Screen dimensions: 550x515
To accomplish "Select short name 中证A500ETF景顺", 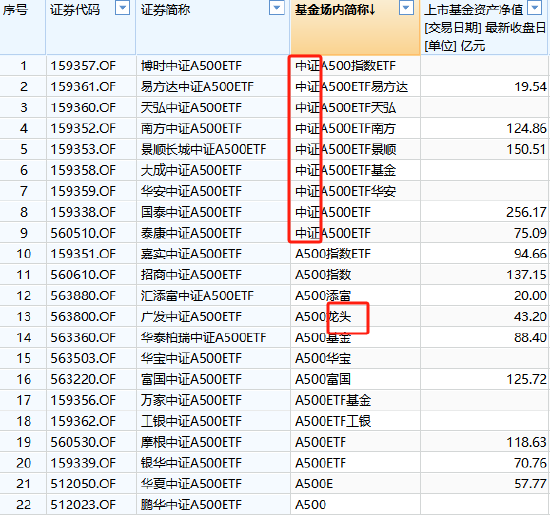I will click(x=346, y=149).
